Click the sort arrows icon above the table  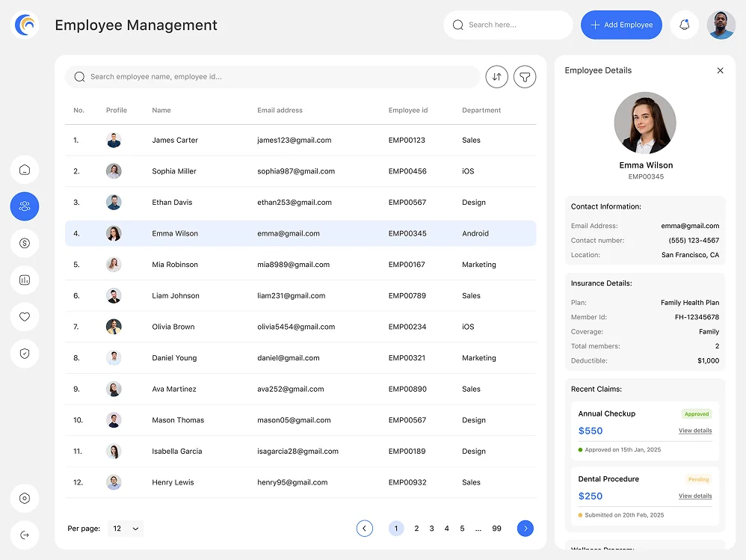pyautogui.click(x=496, y=76)
